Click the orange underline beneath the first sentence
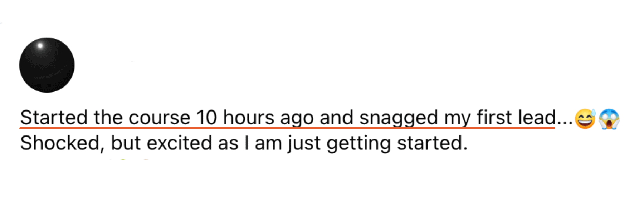The image size is (644, 223). tap(288, 127)
